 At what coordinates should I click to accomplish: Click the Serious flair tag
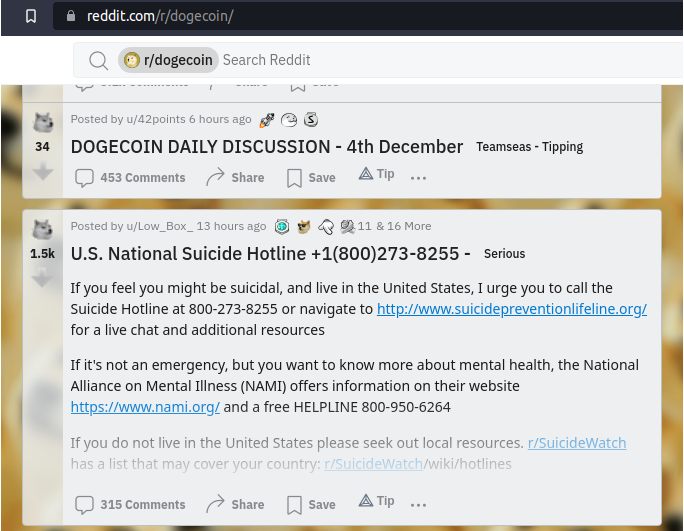click(504, 254)
